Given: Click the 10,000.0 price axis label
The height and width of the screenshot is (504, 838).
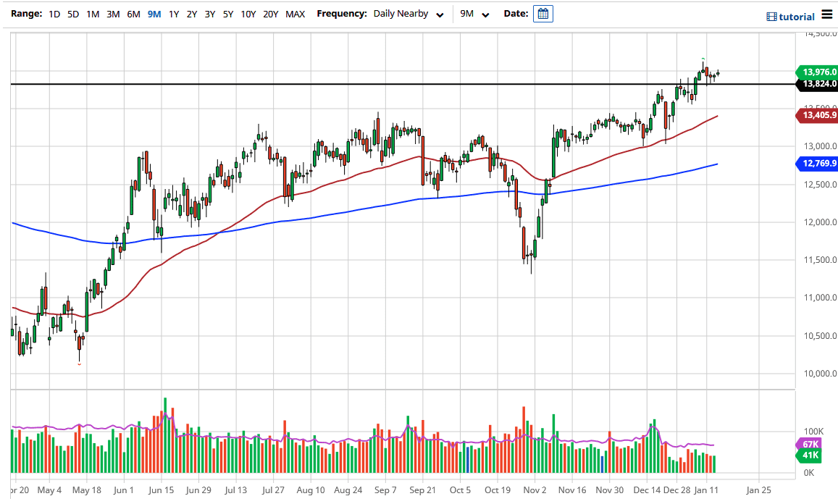Looking at the screenshot, I should (821, 374).
